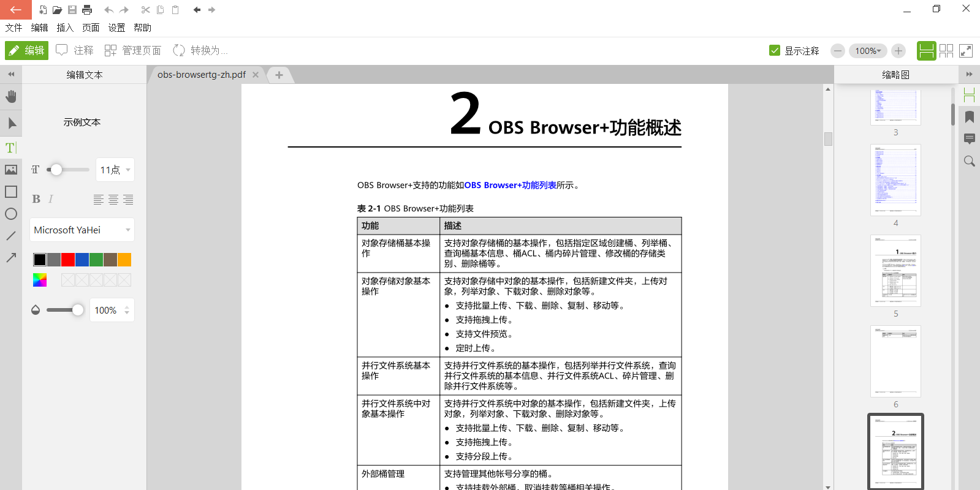Adjust opacity 100% stepper arrows
Viewport: 980px width, 490px height.
127,311
